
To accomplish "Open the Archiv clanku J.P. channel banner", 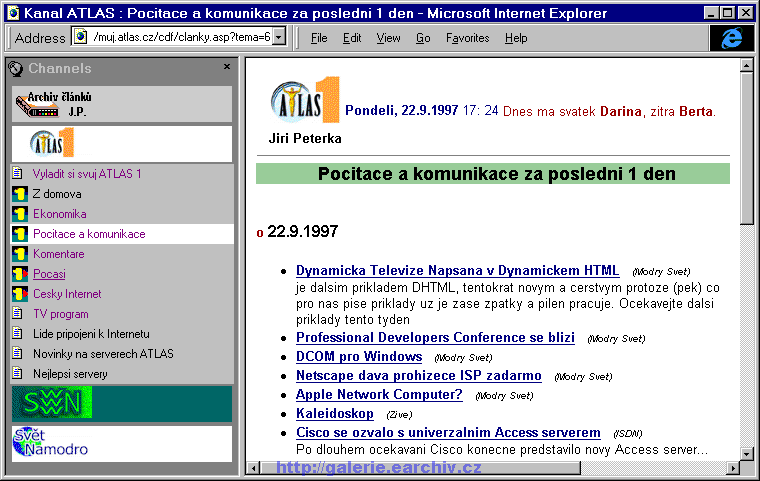I will pos(122,104).
